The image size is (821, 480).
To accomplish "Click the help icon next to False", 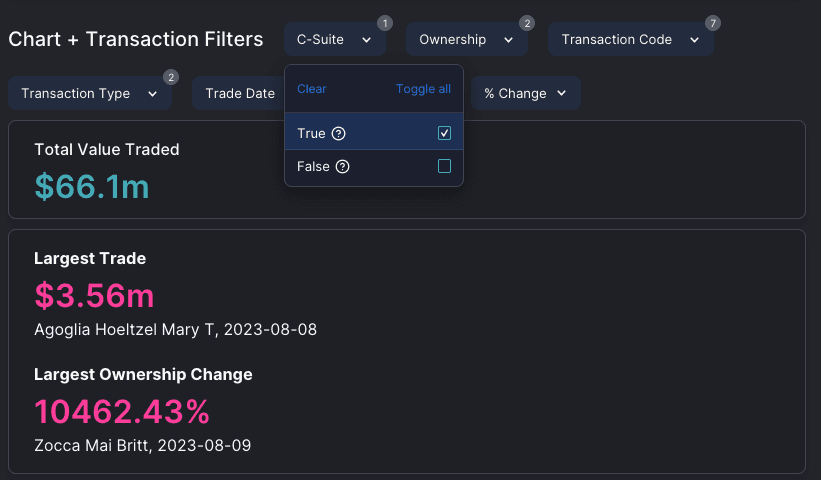I will click(342, 166).
